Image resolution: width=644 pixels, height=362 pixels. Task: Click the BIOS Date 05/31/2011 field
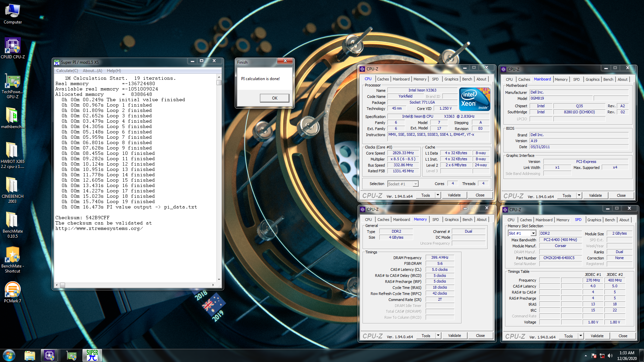coord(579,147)
